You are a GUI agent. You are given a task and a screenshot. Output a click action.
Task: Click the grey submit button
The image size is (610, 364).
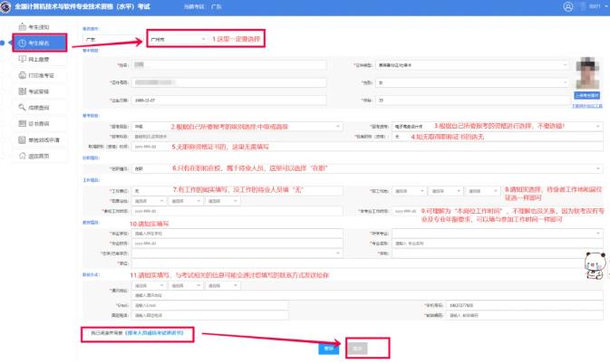pyautogui.click(x=357, y=349)
